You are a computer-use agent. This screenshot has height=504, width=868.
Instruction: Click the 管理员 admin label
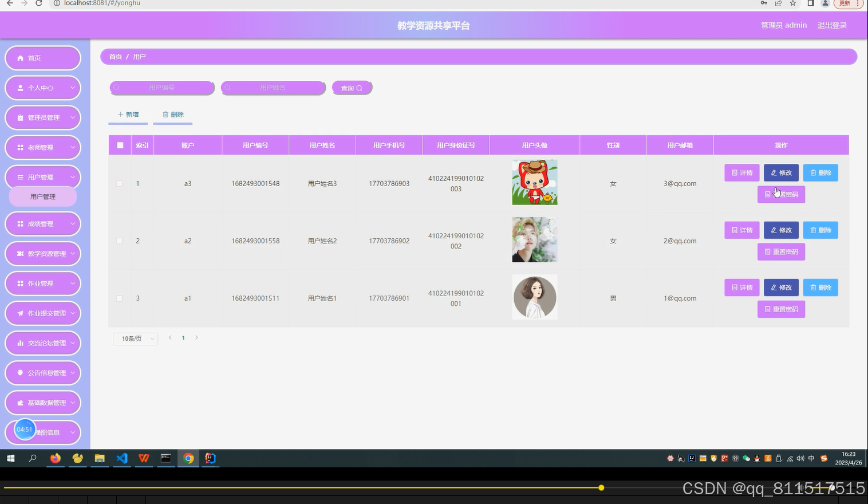pos(784,25)
